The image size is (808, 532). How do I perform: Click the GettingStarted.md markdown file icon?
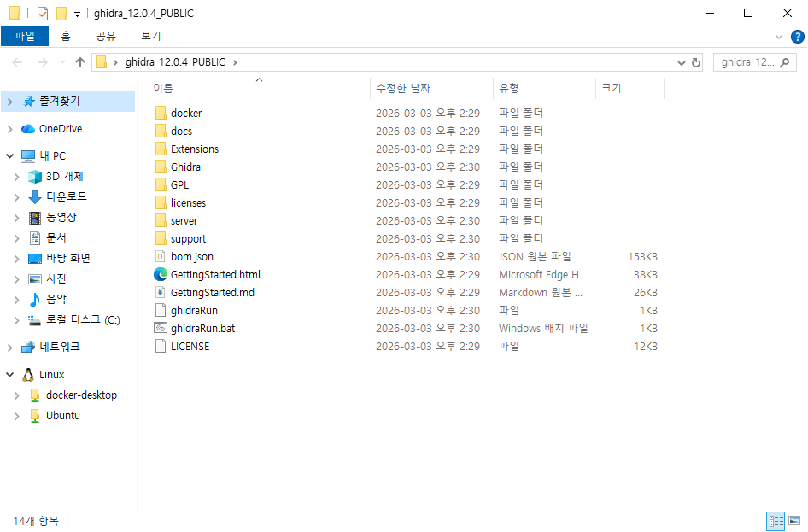pyautogui.click(x=161, y=293)
